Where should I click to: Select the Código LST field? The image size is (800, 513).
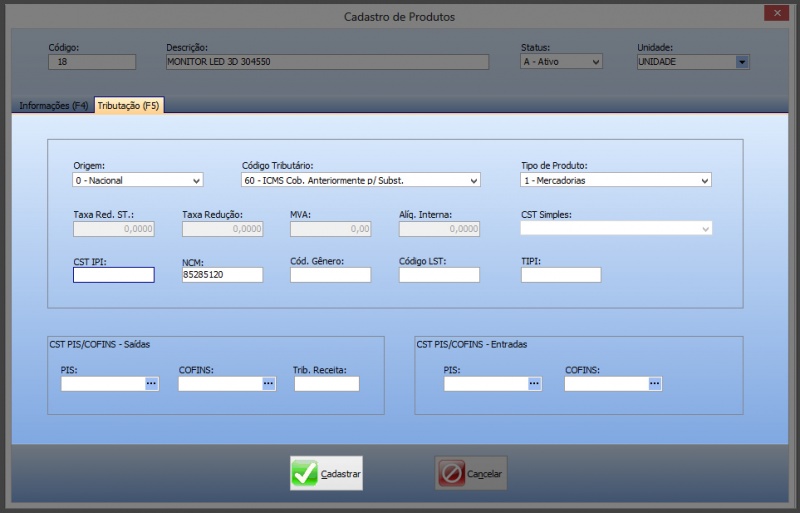click(x=439, y=275)
